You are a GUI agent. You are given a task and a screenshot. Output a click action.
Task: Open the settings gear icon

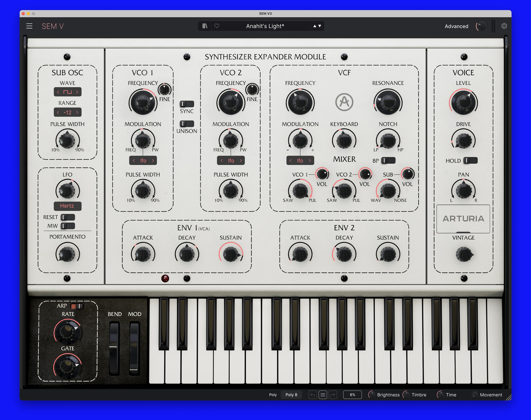click(x=504, y=26)
